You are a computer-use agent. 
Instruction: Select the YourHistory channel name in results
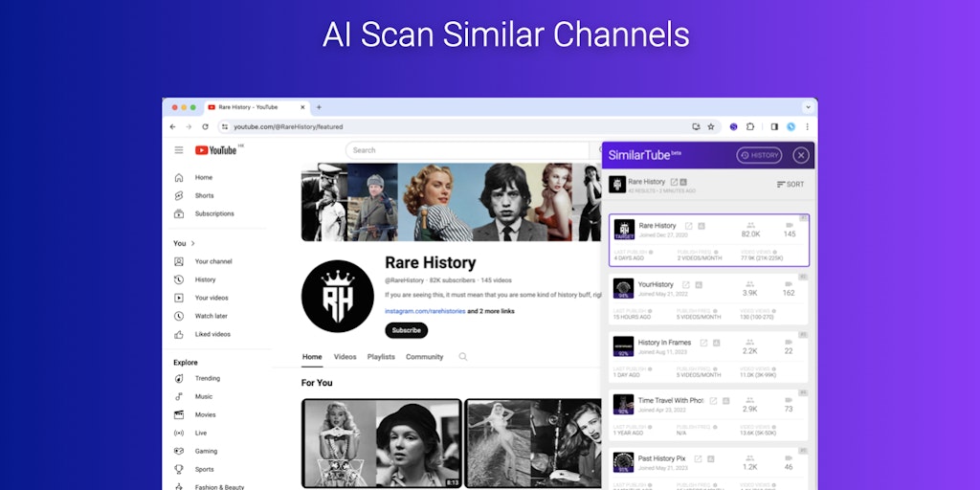(656, 284)
